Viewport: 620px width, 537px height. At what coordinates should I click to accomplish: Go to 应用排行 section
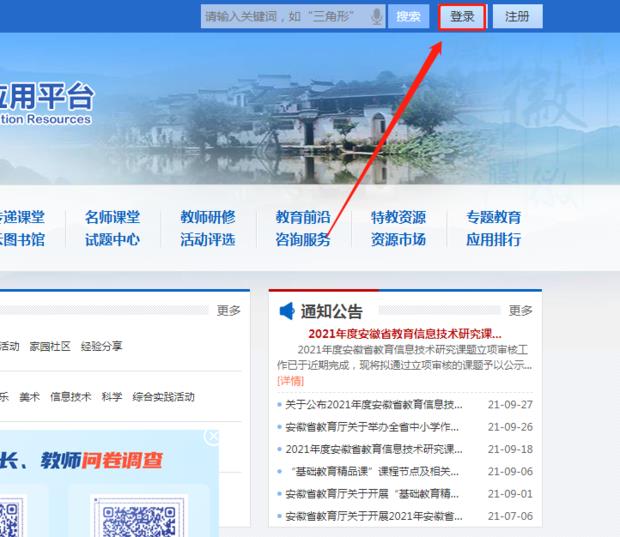[493, 240]
